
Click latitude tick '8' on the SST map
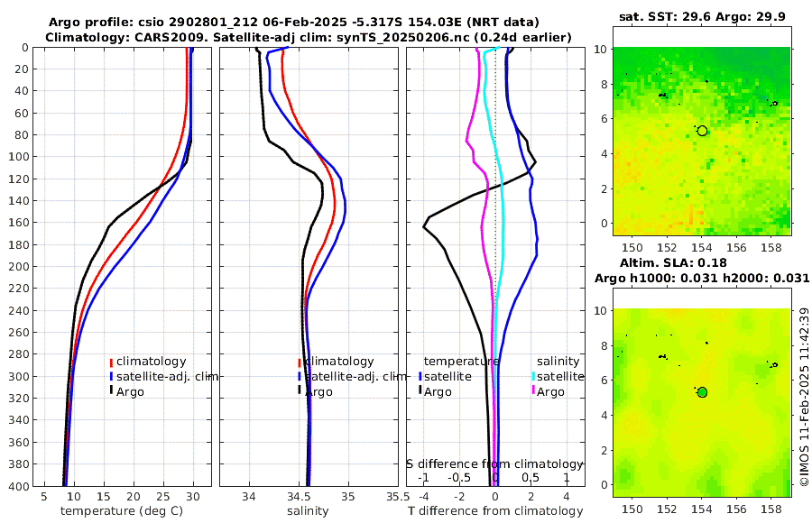point(604,85)
